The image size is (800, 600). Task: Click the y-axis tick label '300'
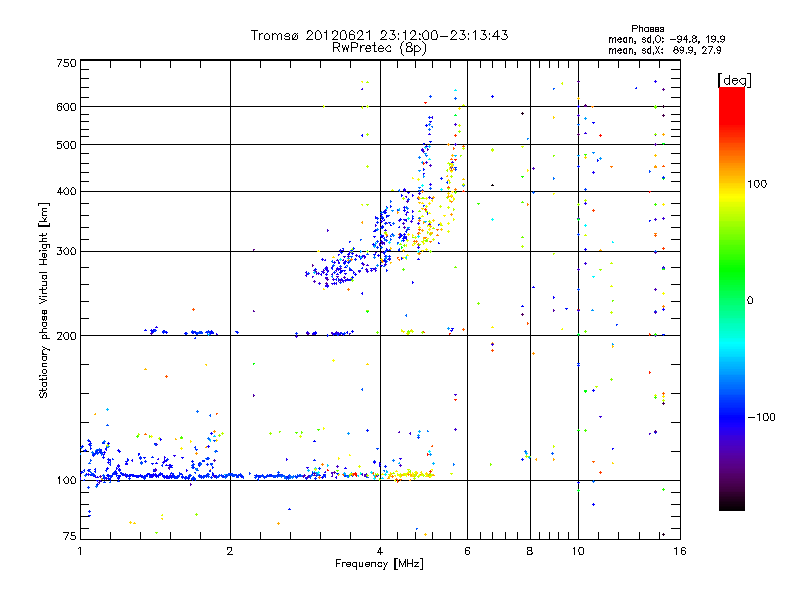point(66,252)
